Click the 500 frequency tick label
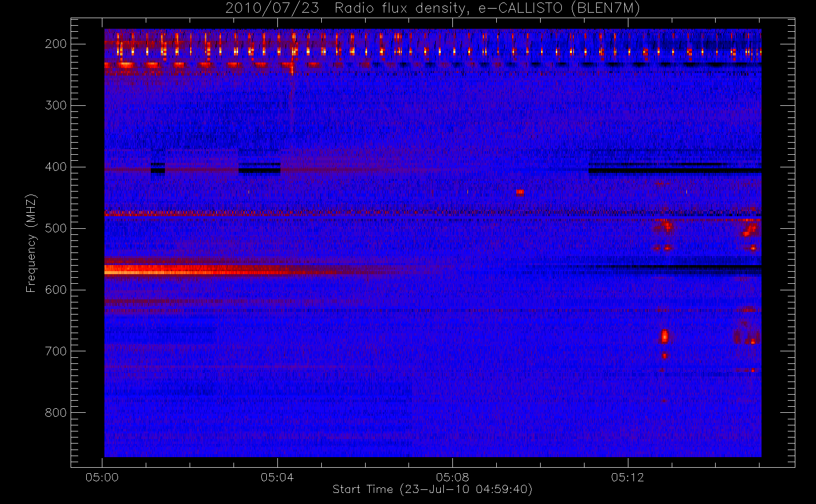The image size is (816, 504). [56, 228]
